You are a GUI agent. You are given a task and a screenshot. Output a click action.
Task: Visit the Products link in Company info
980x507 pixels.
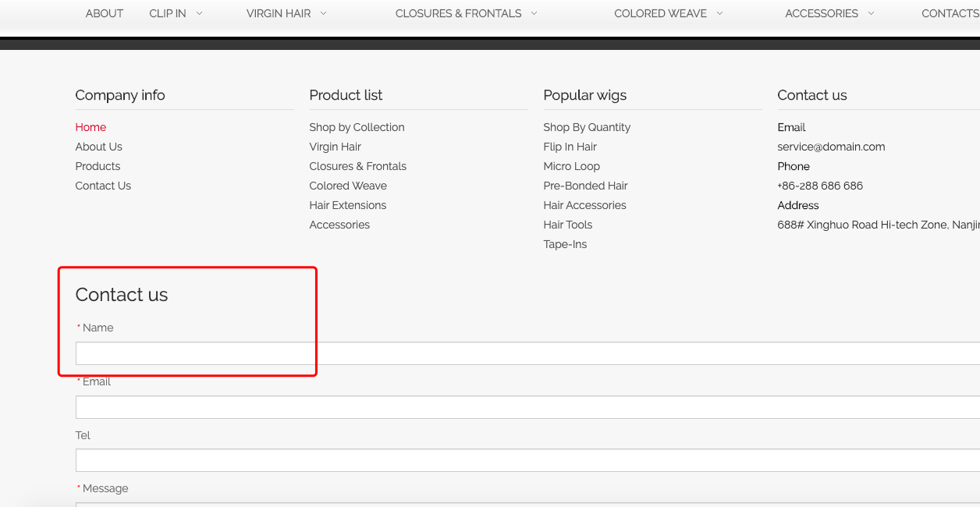click(98, 166)
